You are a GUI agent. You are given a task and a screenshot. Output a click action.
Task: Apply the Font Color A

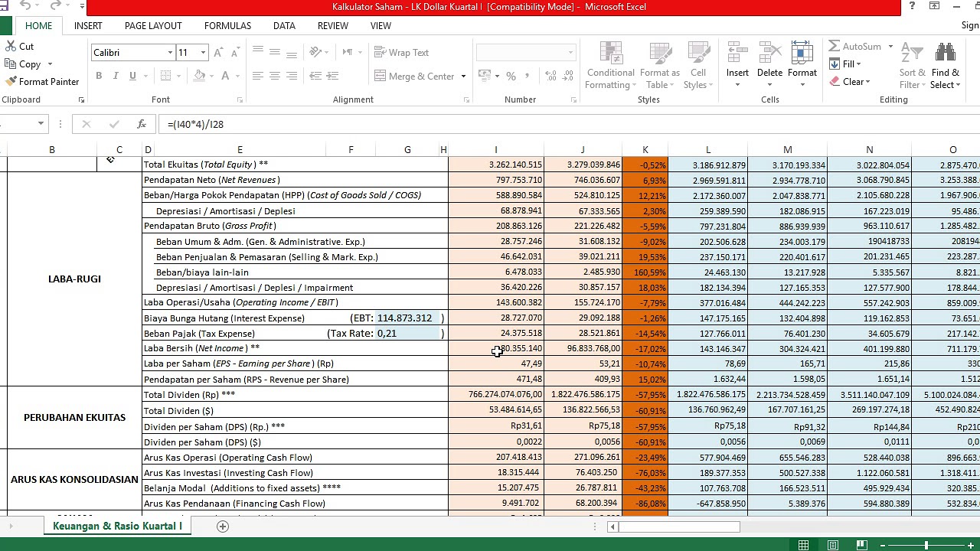[225, 76]
